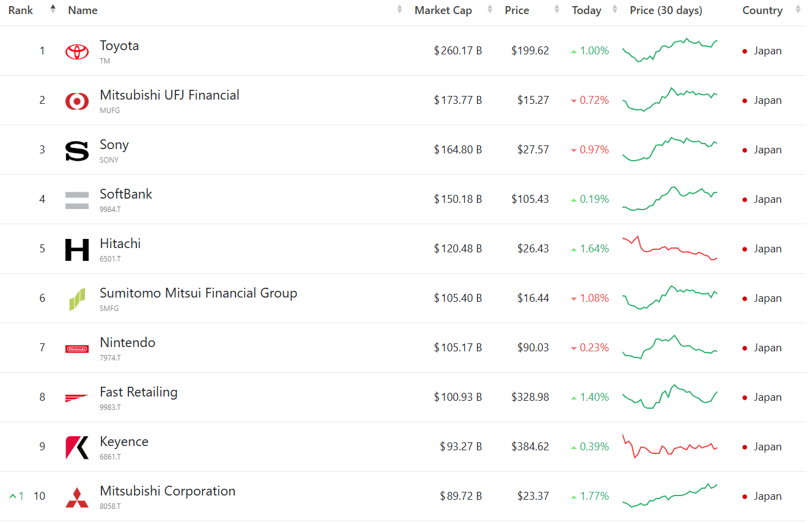Sort by Country column arrows
This screenshot has height=523, width=812.
coord(798,9)
